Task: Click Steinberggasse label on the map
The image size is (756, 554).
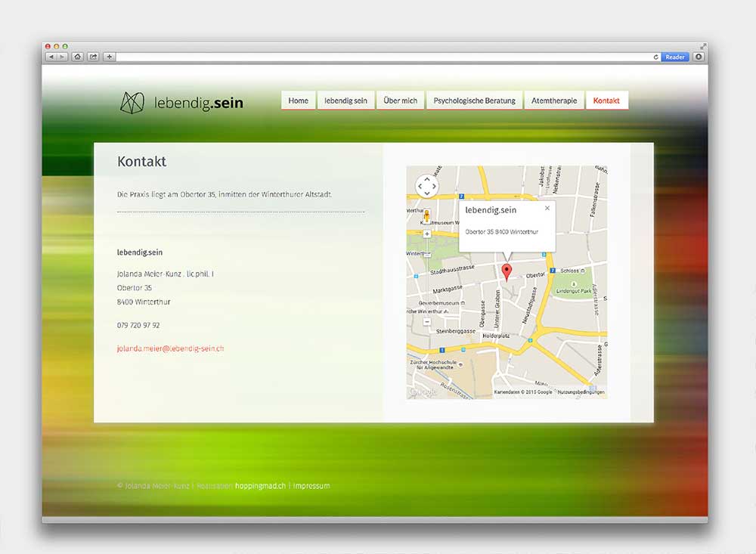Action: coord(456,331)
